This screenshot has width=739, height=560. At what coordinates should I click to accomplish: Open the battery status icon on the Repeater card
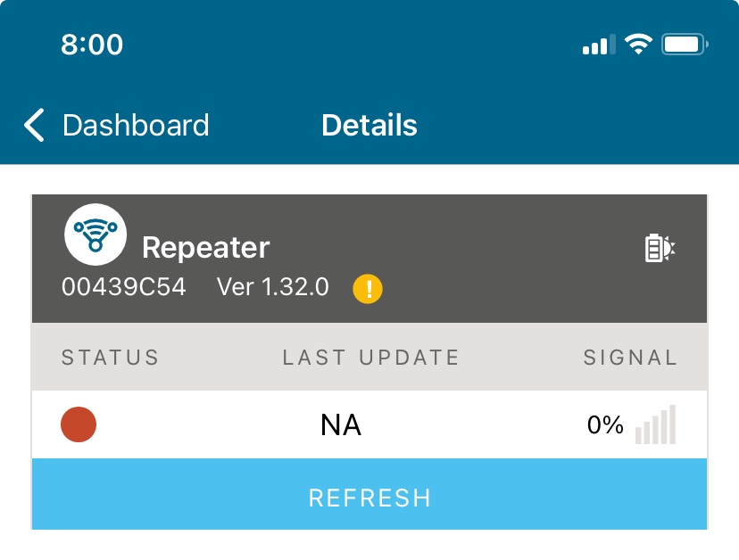pos(659,247)
